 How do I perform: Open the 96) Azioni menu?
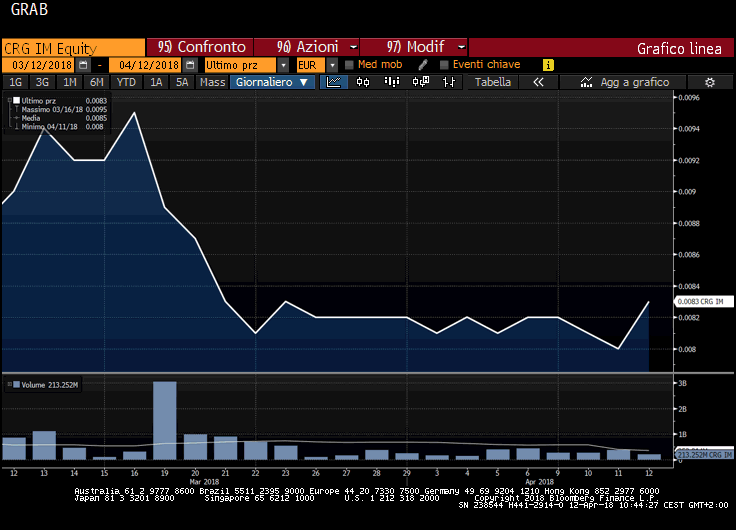[x=306, y=47]
